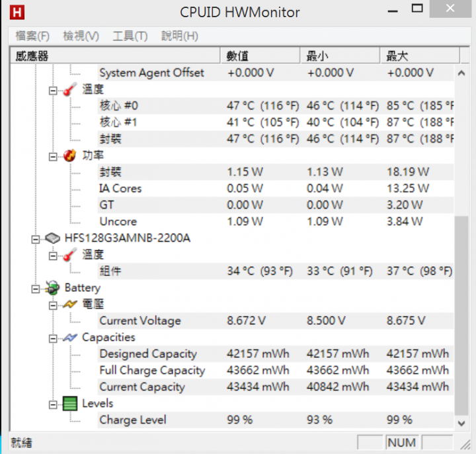
Task: Click the NUM indicator in status bar
Action: click(402, 443)
